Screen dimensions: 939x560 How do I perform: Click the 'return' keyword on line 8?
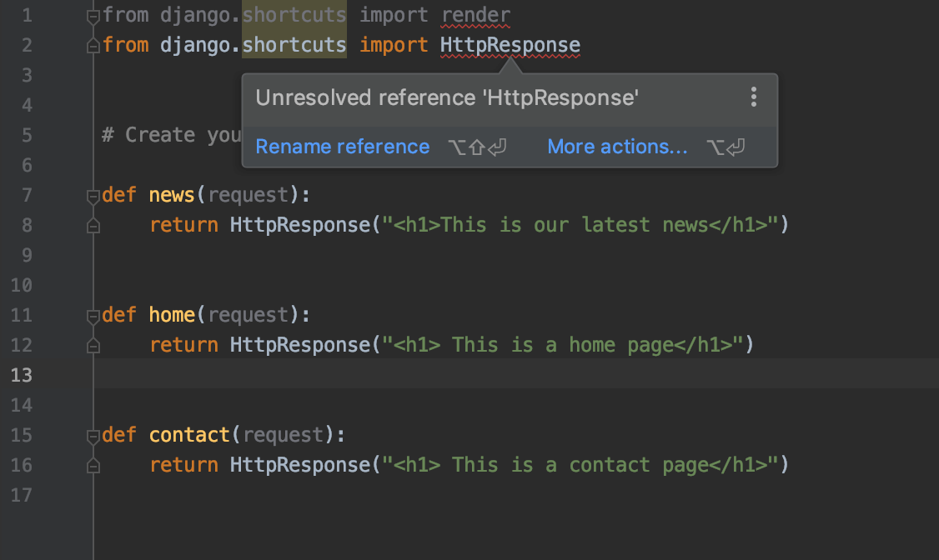tap(183, 225)
